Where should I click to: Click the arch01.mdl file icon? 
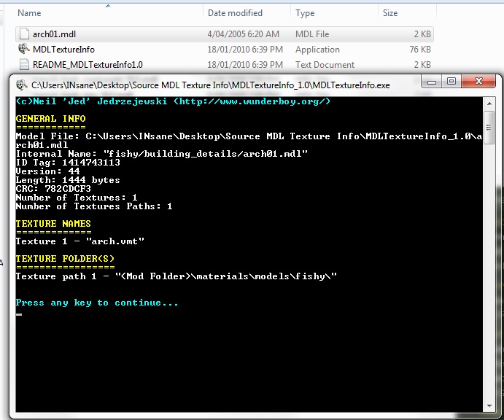pyautogui.click(x=24, y=34)
